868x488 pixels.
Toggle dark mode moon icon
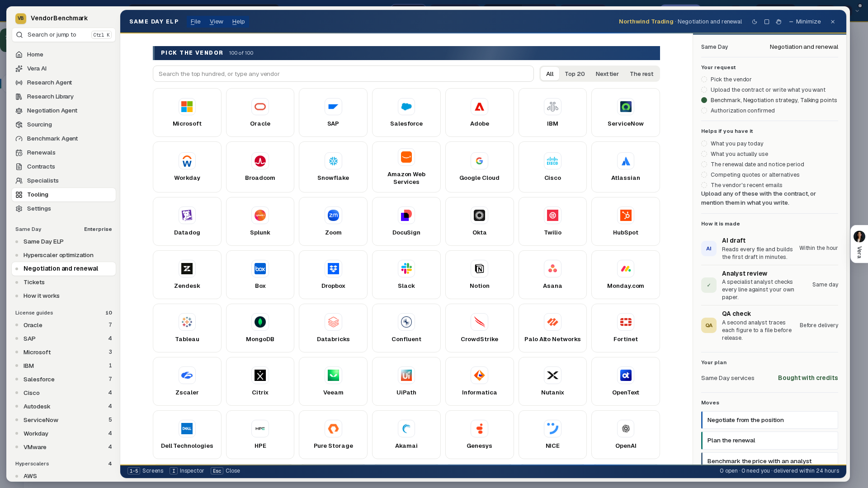pos(755,22)
